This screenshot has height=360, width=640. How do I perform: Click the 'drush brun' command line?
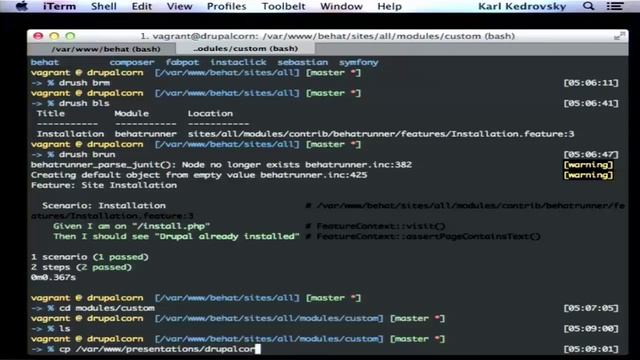[x=87, y=155]
